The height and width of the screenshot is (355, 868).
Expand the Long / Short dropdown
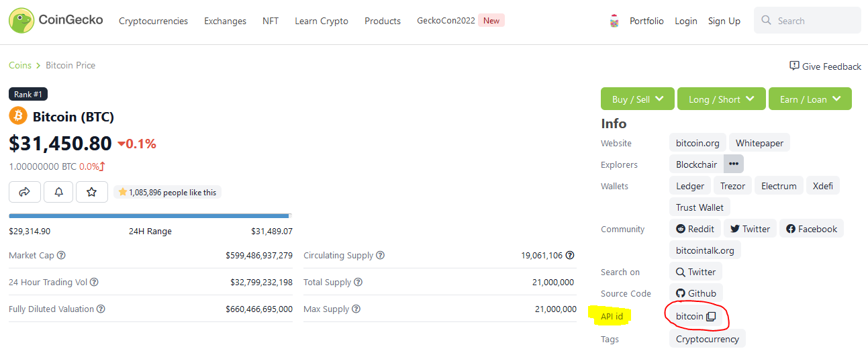722,99
